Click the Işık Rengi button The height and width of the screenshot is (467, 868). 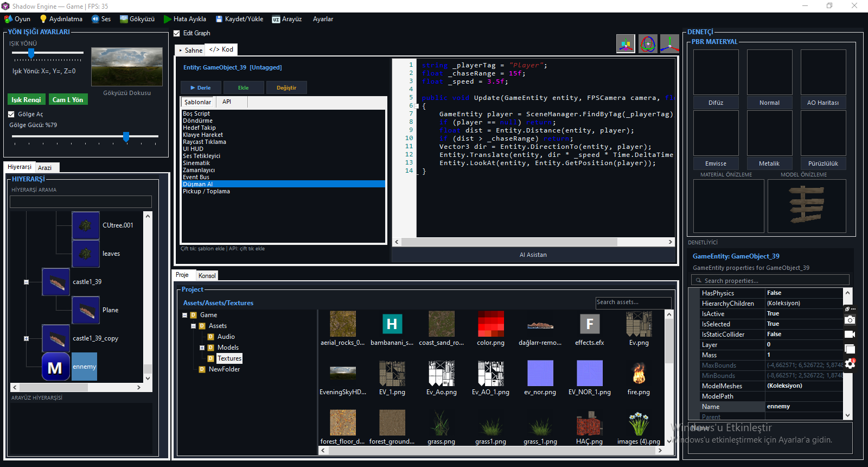click(x=27, y=99)
